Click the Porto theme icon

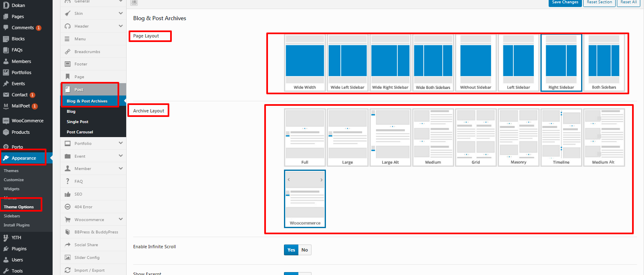point(6,147)
